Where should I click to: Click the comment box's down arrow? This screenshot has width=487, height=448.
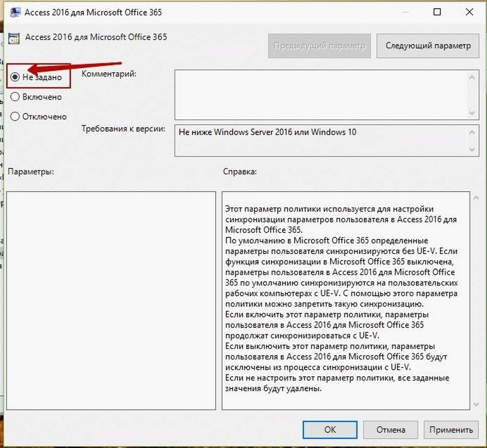point(472,113)
